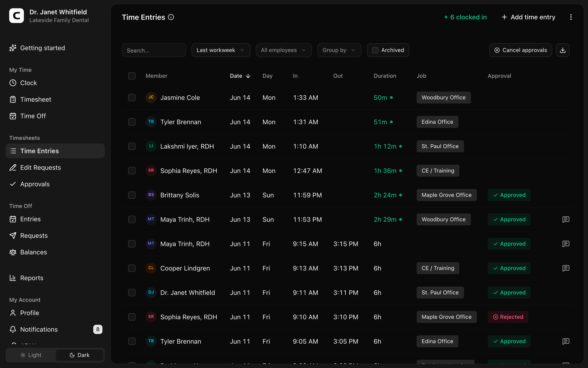The width and height of the screenshot is (588, 368).
Task: Click the Duration column header
Action: [x=385, y=76]
